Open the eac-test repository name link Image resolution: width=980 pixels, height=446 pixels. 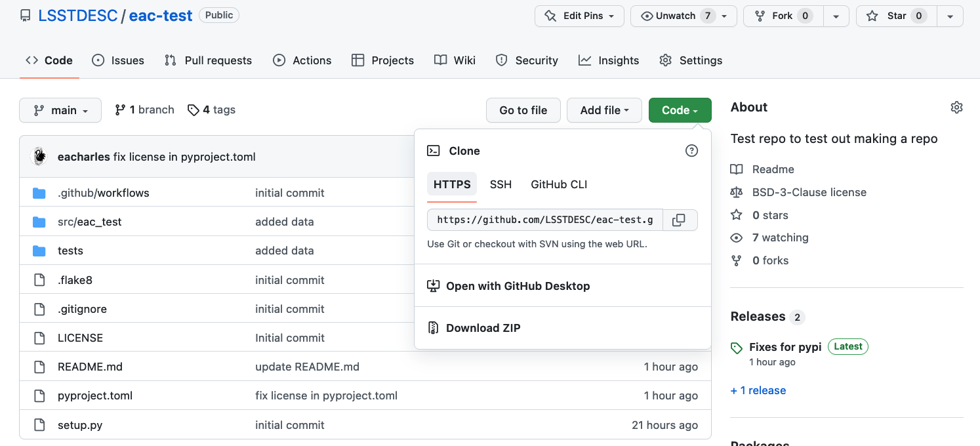[161, 16]
